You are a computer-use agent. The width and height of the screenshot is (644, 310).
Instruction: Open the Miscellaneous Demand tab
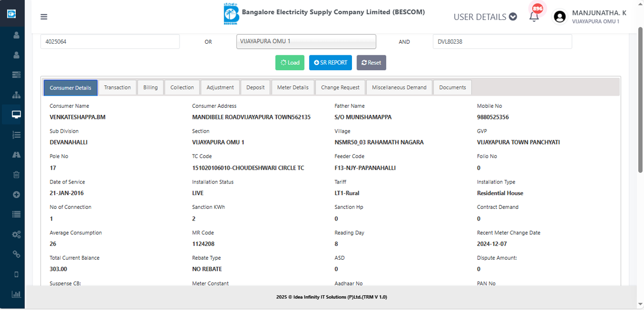pos(399,87)
